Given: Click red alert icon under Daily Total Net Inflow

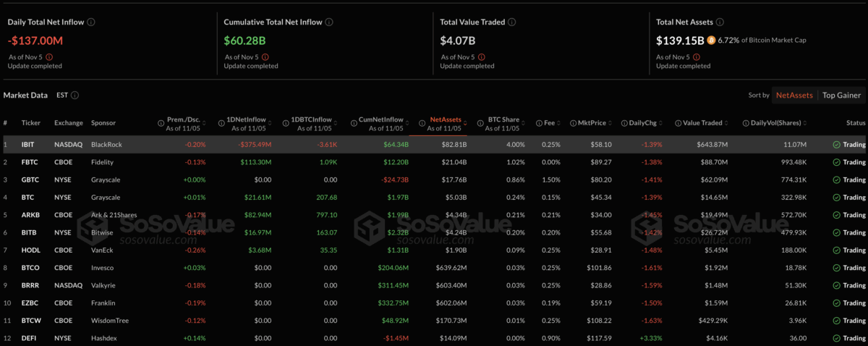Looking at the screenshot, I should 48,56.
